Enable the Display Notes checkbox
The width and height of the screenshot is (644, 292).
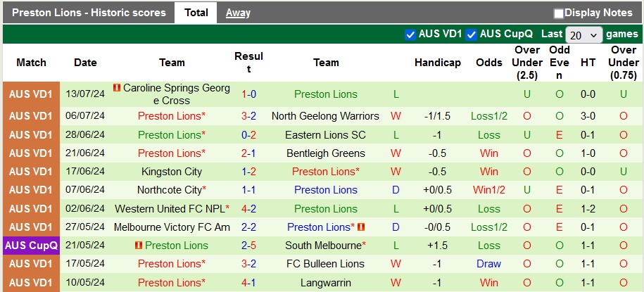coord(559,13)
